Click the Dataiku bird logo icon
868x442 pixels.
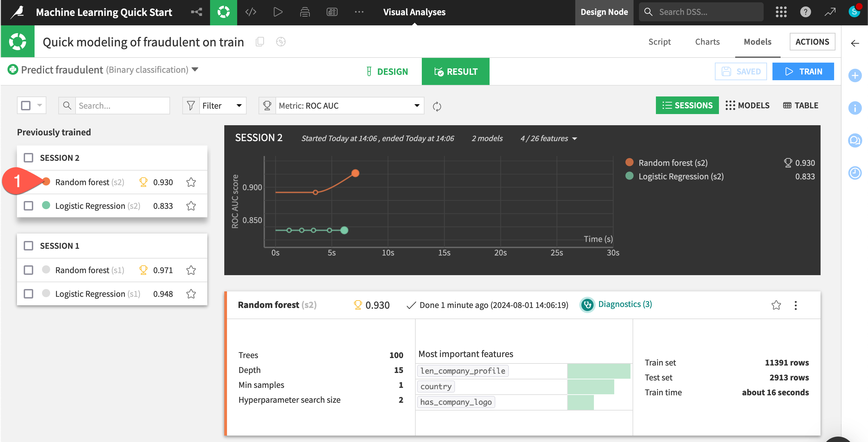coord(17,11)
